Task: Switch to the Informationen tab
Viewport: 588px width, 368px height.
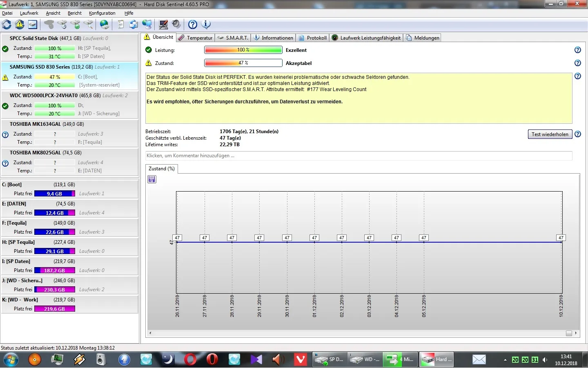Action: click(273, 38)
